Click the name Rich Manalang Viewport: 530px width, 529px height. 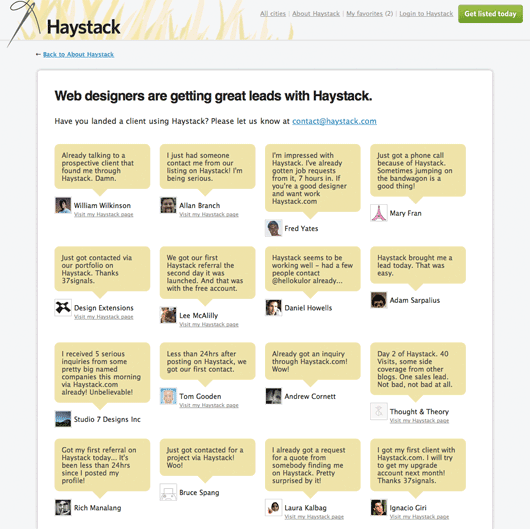coord(97,508)
